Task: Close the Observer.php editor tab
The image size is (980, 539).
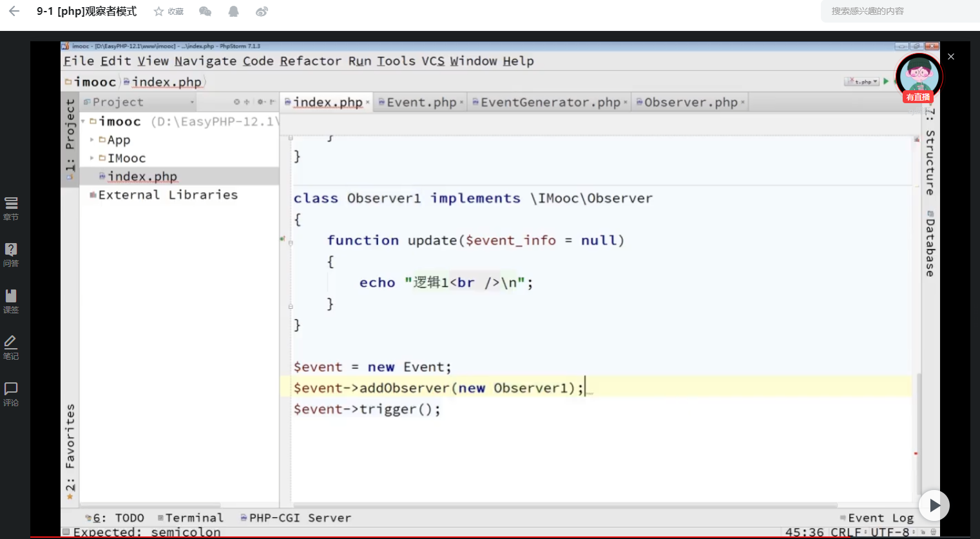Action: (x=742, y=103)
